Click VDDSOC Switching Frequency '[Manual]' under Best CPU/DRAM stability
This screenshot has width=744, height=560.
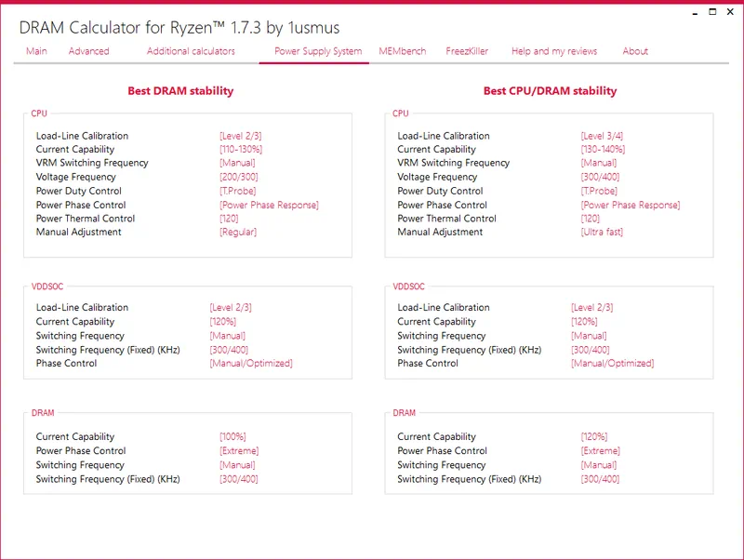tap(589, 336)
